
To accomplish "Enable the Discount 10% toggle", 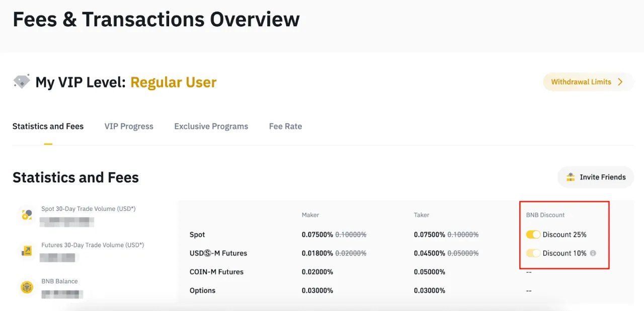I will (533, 253).
